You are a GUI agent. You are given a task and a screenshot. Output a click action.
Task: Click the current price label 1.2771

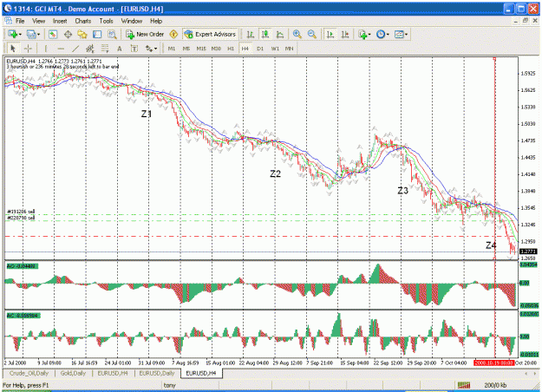pyautogui.click(x=528, y=252)
